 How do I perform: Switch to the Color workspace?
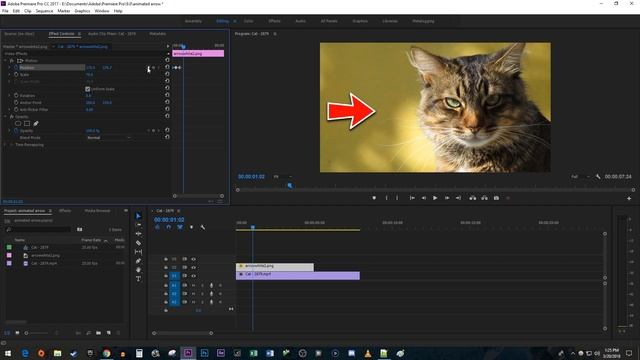click(248, 21)
